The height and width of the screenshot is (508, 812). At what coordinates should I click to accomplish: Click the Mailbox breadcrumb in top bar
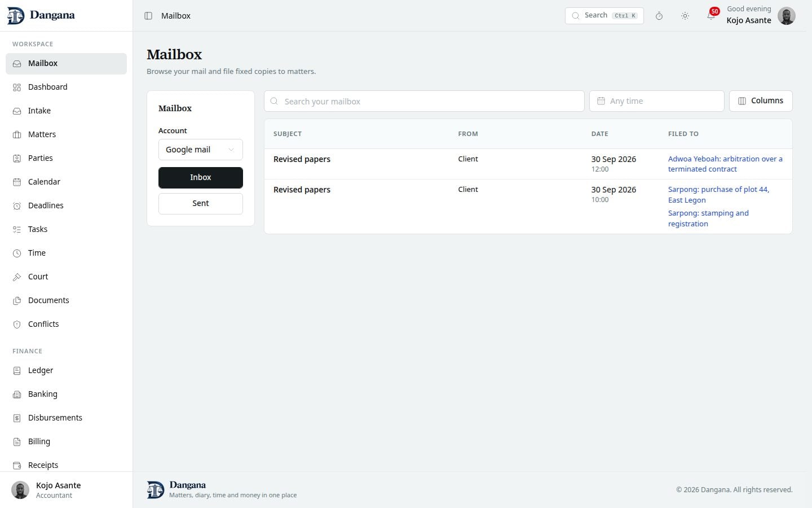[x=176, y=16]
